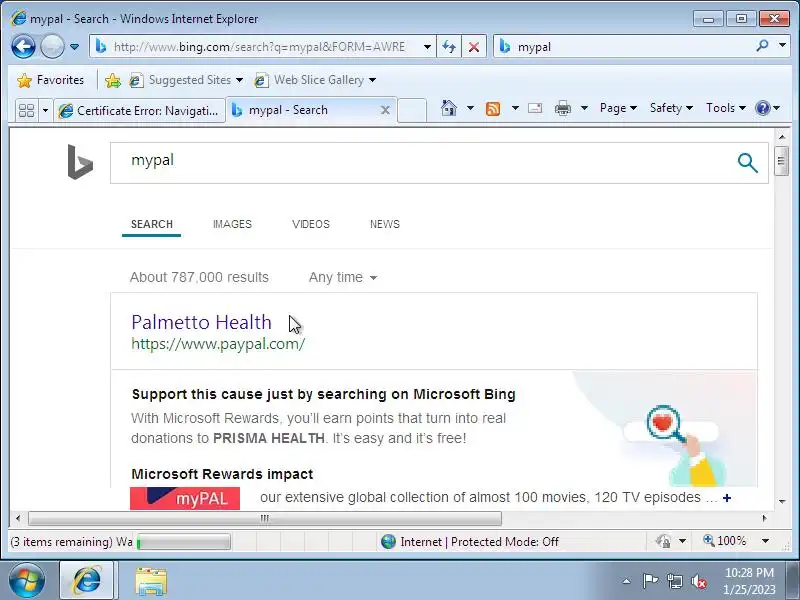This screenshot has height=600, width=800.
Task: Click the Bing page search magnifier
Action: pos(747,163)
